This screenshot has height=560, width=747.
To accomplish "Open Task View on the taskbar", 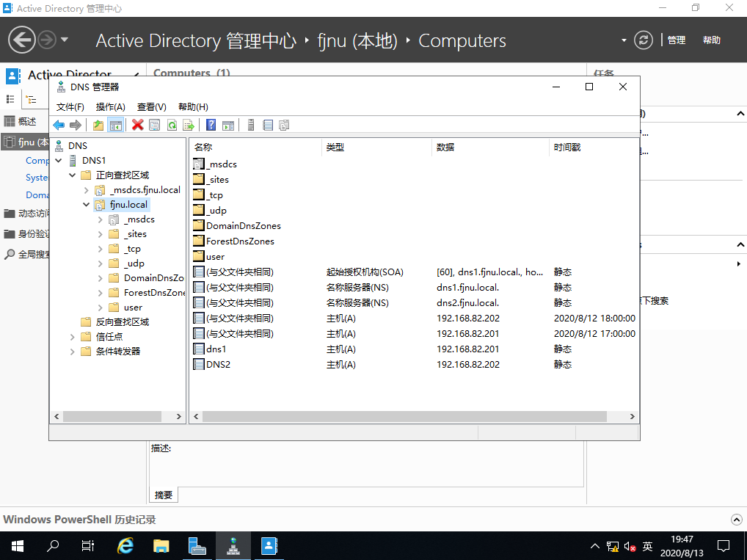I will pos(88,546).
